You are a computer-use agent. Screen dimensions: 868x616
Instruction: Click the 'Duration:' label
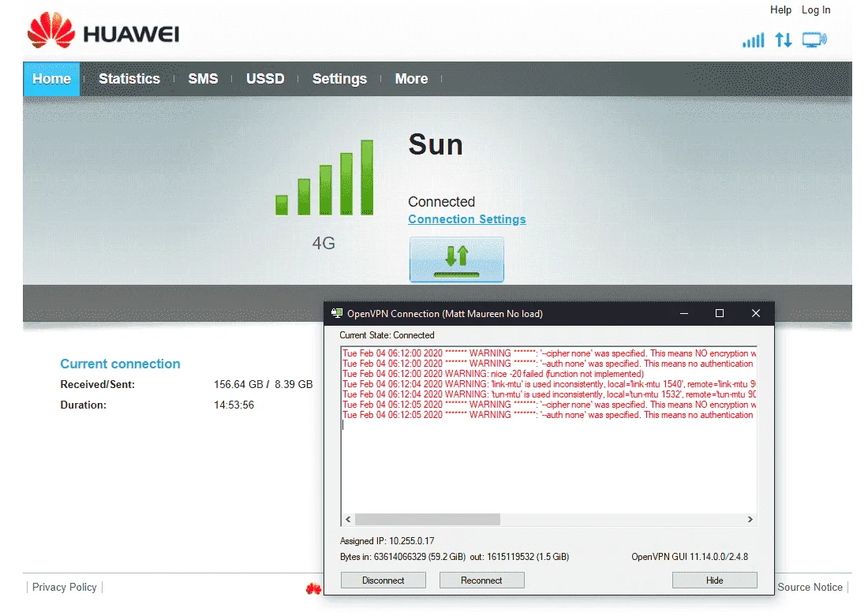click(83, 405)
